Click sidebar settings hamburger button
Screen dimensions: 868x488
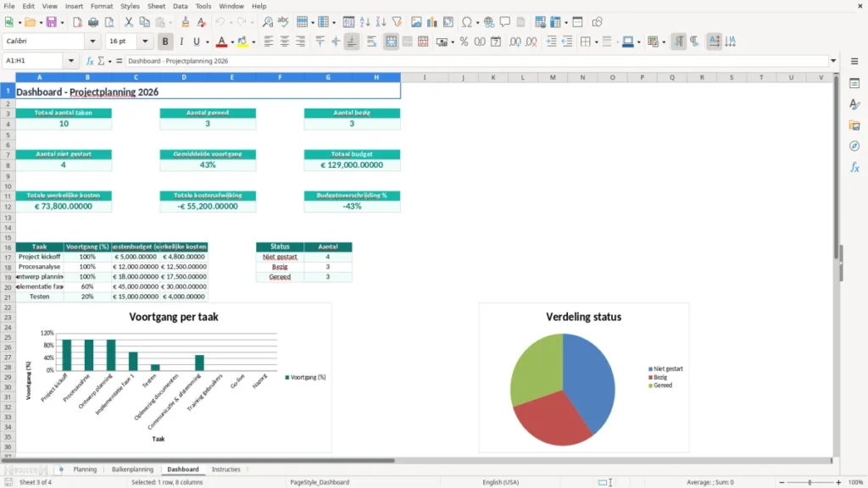[x=854, y=61]
